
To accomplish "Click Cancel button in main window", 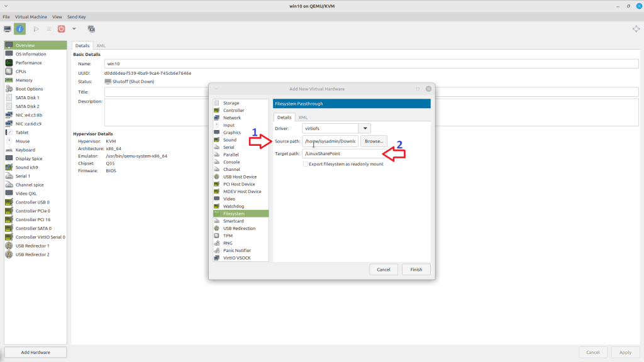I will [x=592, y=352].
